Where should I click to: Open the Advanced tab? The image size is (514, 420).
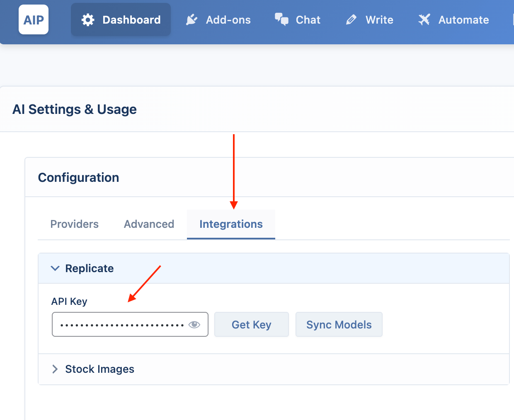[x=149, y=224]
